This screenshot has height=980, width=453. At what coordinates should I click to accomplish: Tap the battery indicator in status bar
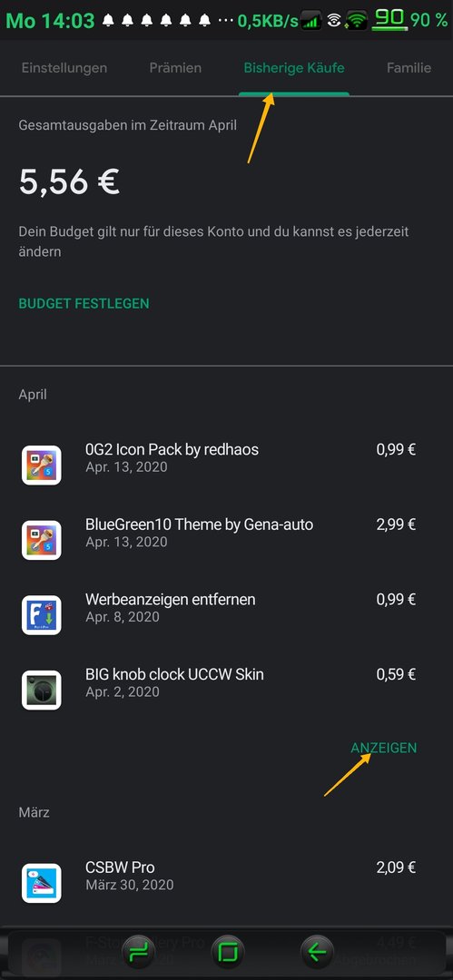(389, 20)
